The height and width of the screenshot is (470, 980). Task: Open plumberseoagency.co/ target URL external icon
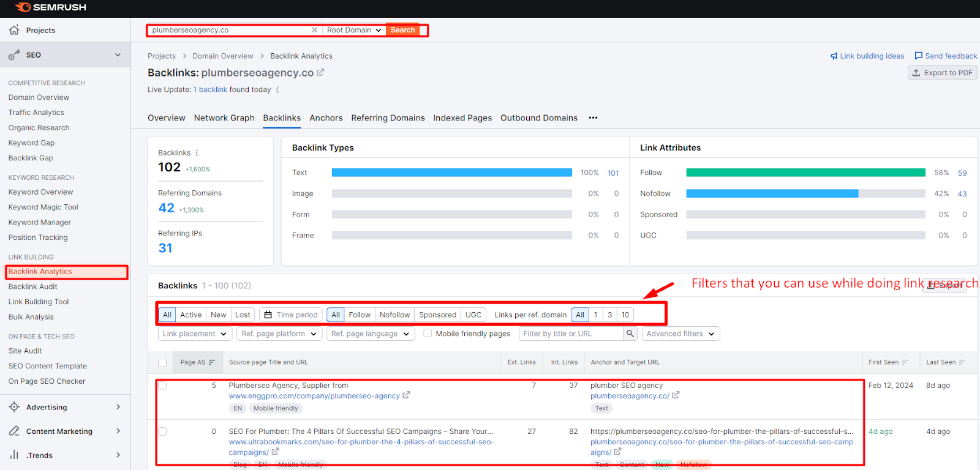(x=676, y=395)
